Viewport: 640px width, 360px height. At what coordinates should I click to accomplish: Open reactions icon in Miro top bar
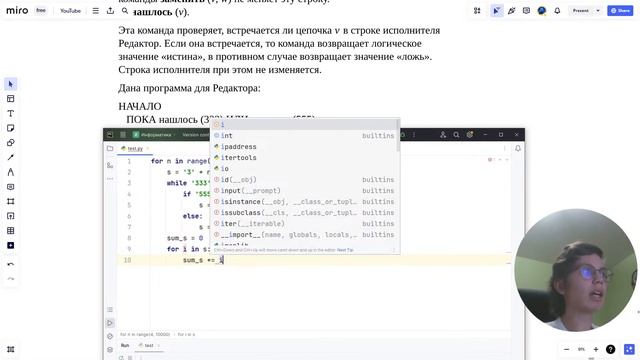(511, 11)
